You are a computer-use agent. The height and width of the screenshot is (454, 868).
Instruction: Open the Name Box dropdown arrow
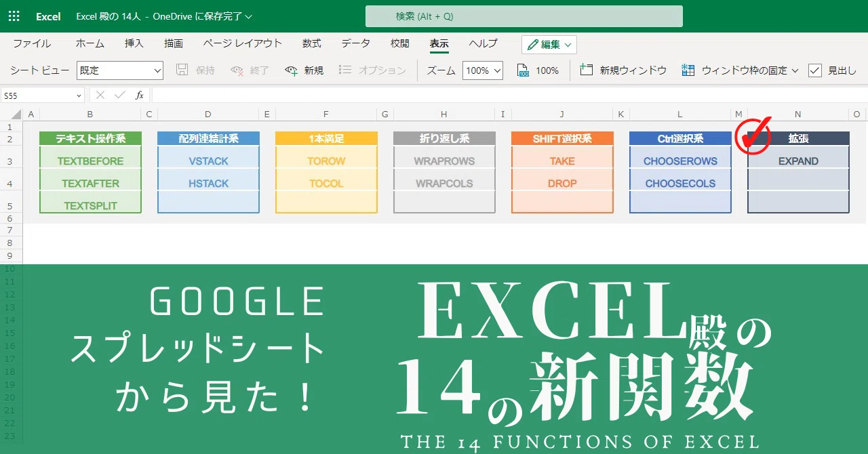(x=77, y=96)
